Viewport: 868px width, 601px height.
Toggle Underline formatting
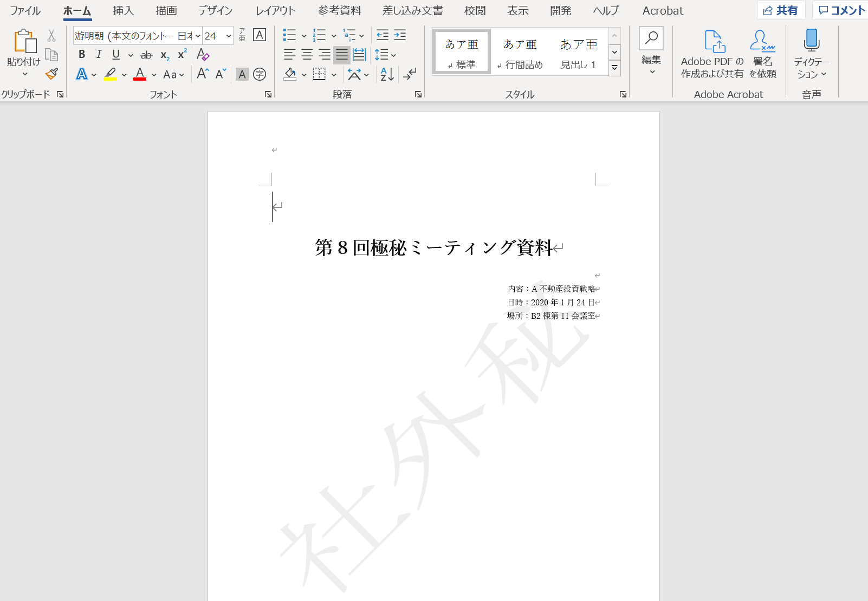pos(116,55)
